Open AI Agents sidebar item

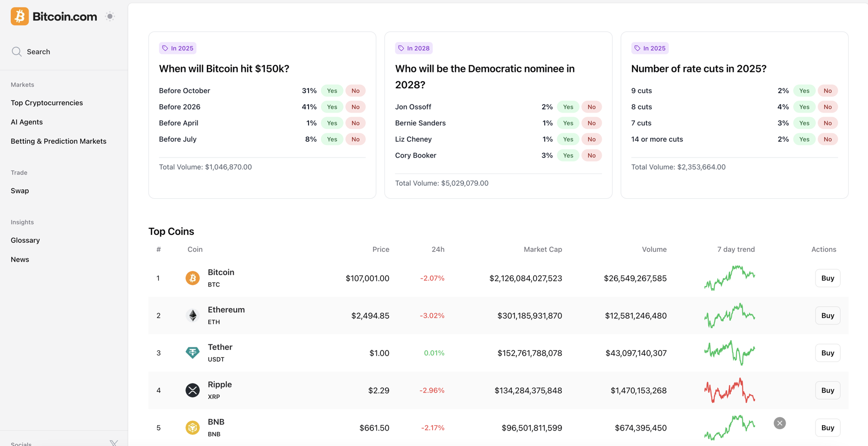click(27, 122)
